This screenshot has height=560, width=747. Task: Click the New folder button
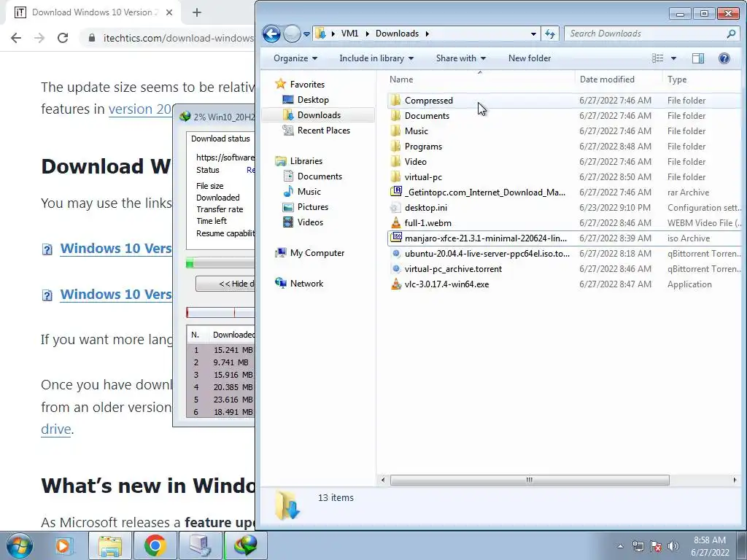[530, 58]
